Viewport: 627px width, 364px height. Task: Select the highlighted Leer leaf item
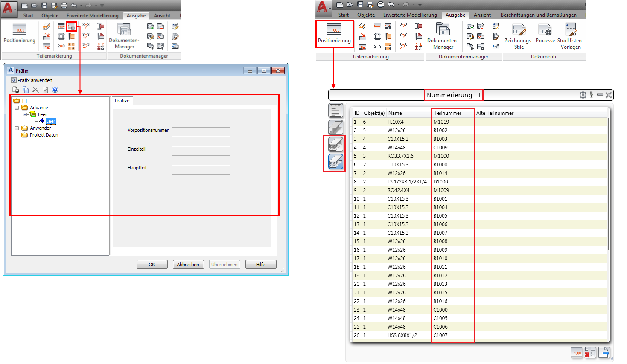(x=50, y=121)
